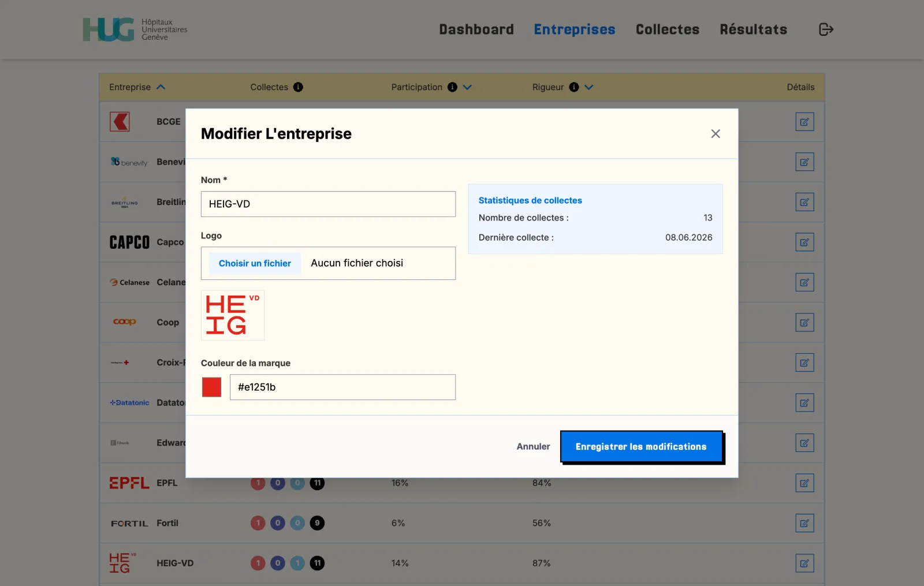The width and height of the screenshot is (924, 586).
Task: Click the date 08.06.2026 in statistics
Action: click(688, 237)
